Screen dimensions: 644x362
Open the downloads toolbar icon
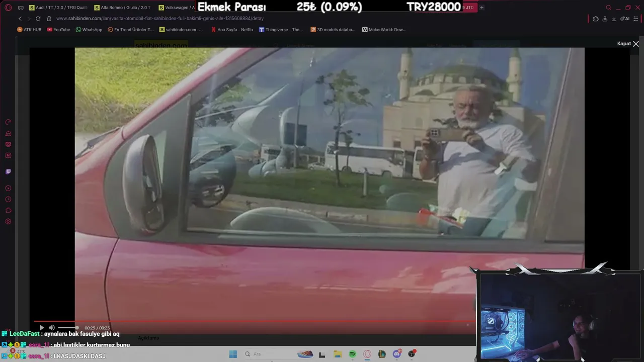(x=614, y=19)
